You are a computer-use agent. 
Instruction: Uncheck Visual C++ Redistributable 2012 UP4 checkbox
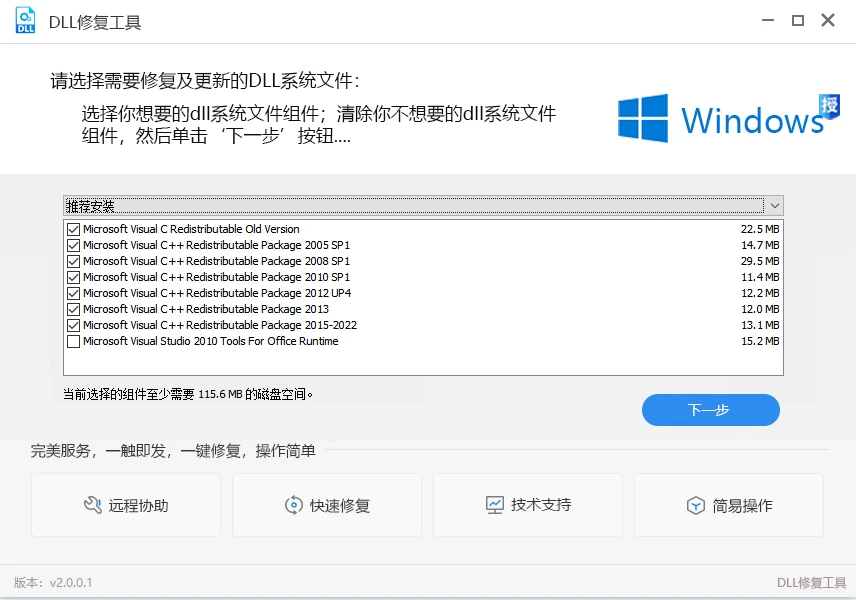[73, 293]
